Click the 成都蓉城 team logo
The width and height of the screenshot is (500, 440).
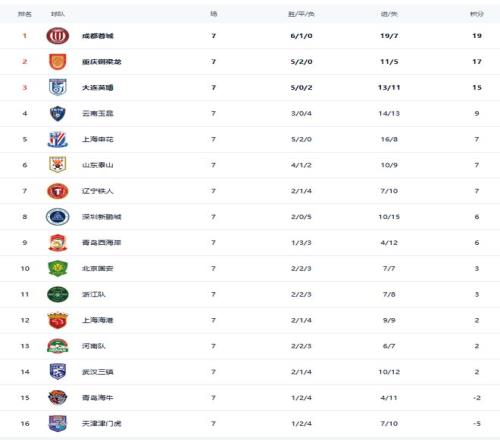[x=58, y=36]
